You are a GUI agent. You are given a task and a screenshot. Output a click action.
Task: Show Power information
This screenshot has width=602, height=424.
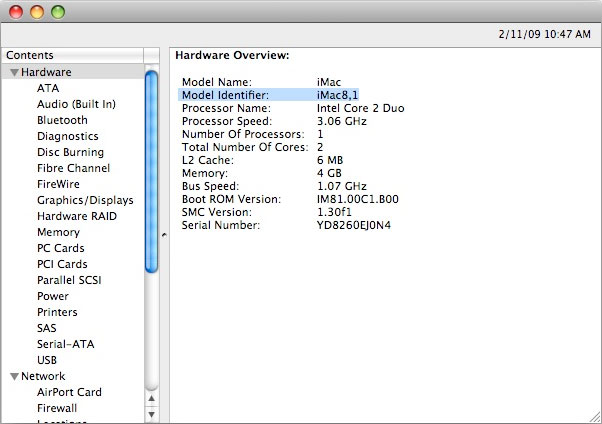point(53,296)
